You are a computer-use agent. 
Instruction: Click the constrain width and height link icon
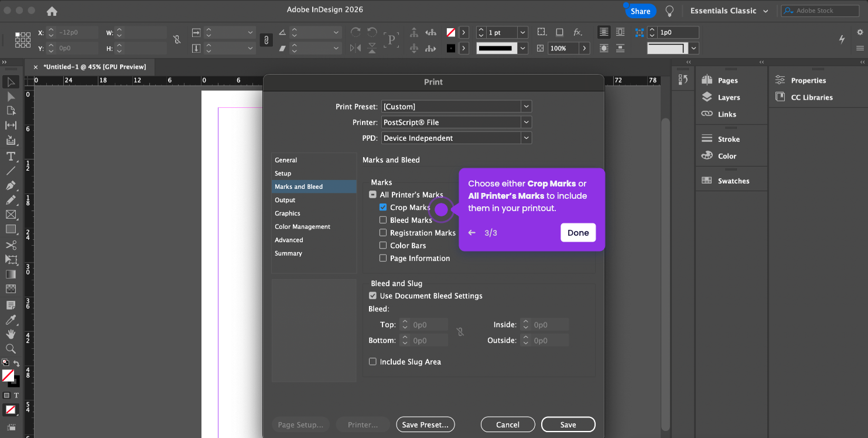click(177, 40)
